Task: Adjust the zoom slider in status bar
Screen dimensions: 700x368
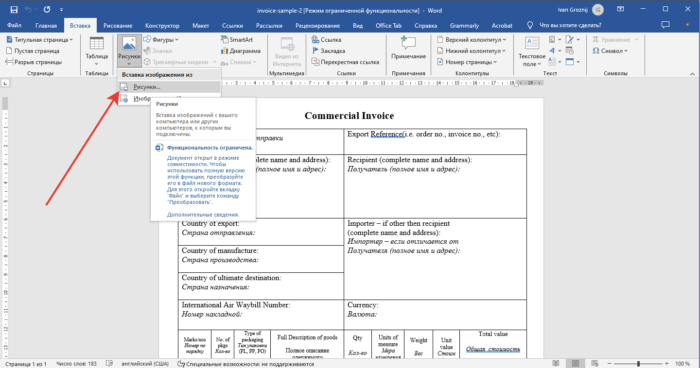Action: pos(638,364)
